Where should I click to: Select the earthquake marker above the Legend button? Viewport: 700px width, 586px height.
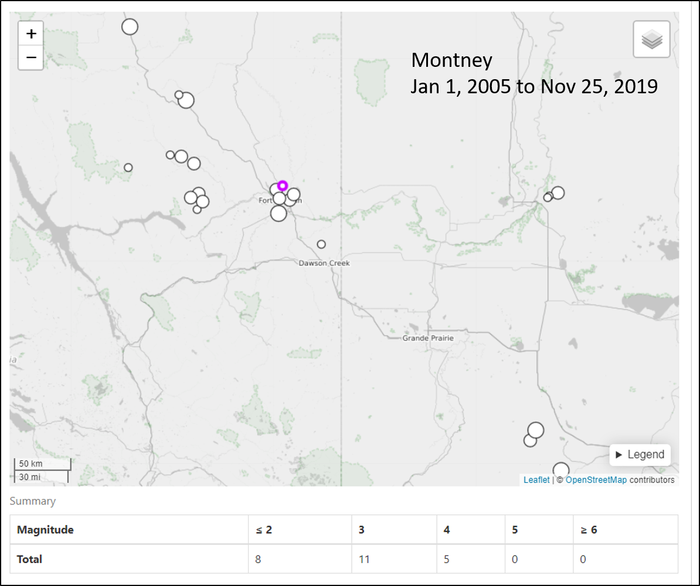[x=535, y=430]
